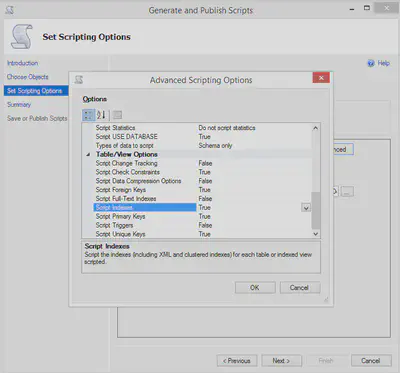Click the Advanced Scripting Options title icon
This screenshot has width=400, height=373.
79,80
